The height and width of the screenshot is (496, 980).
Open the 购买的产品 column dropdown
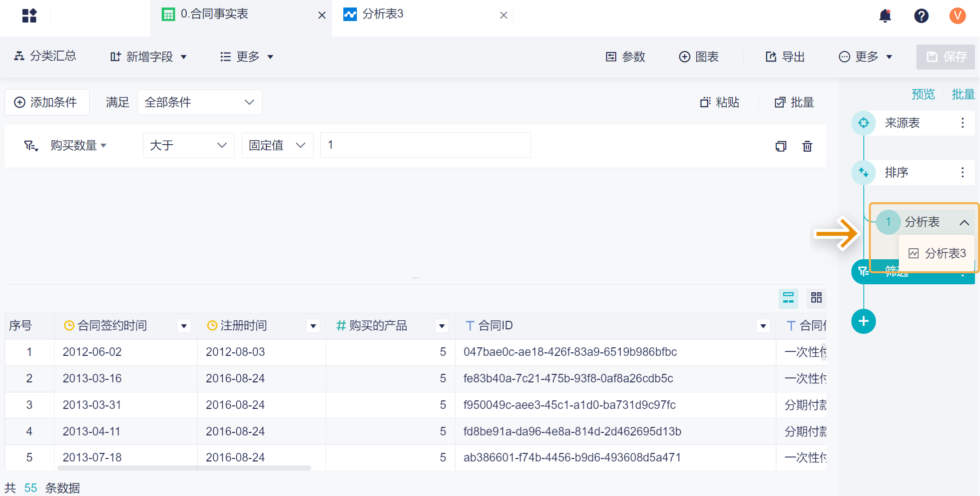pos(442,326)
